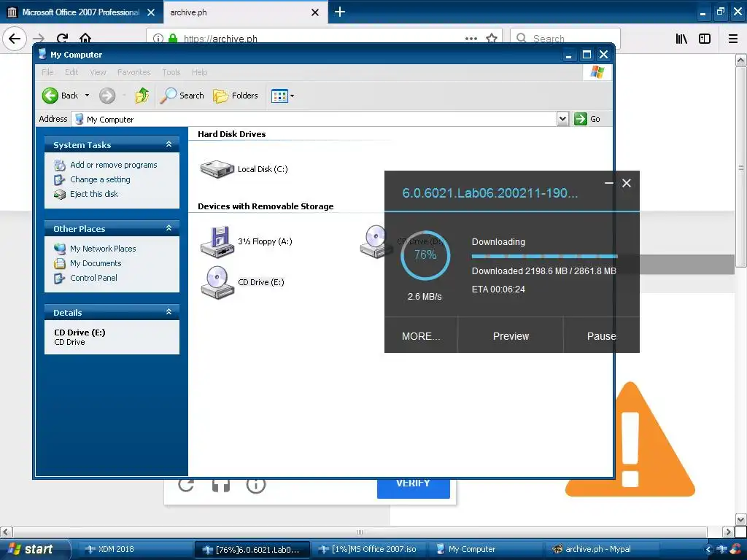Open the Favorites menu
The image size is (747, 560).
pyautogui.click(x=134, y=72)
